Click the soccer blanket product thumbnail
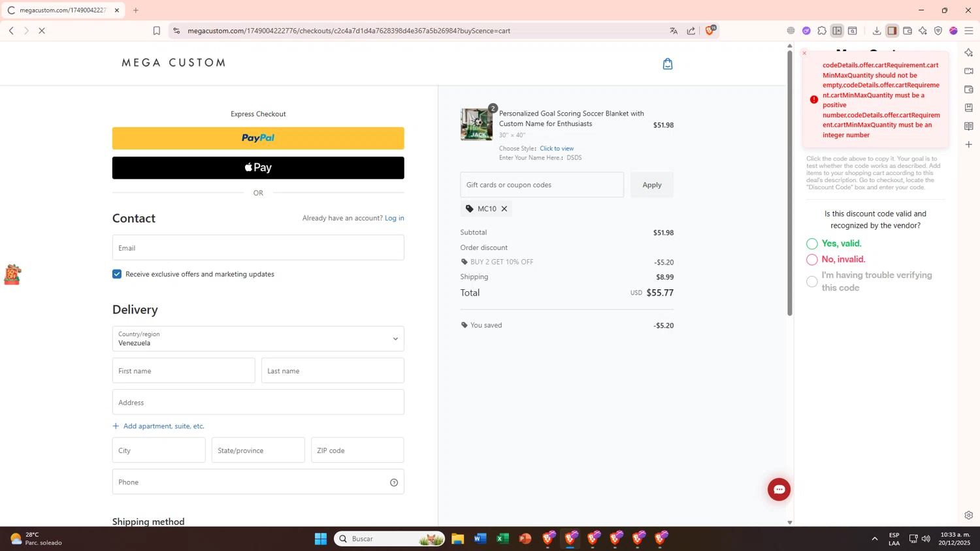 click(476, 125)
